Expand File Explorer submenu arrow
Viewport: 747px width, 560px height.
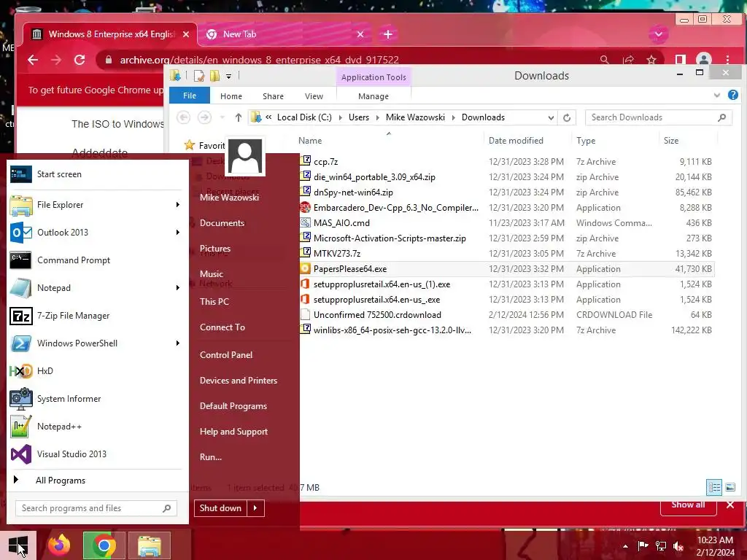click(178, 205)
